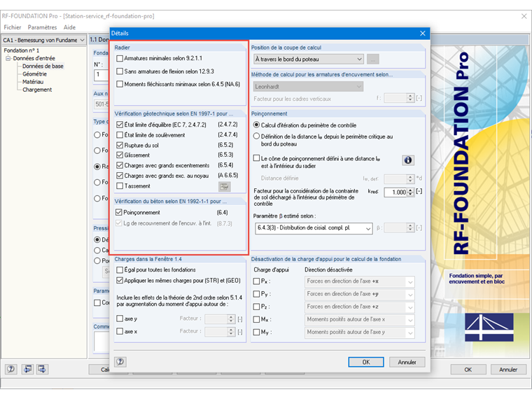Enable second-order effects for axe x
The height and width of the screenshot is (399, 532).
click(x=120, y=331)
